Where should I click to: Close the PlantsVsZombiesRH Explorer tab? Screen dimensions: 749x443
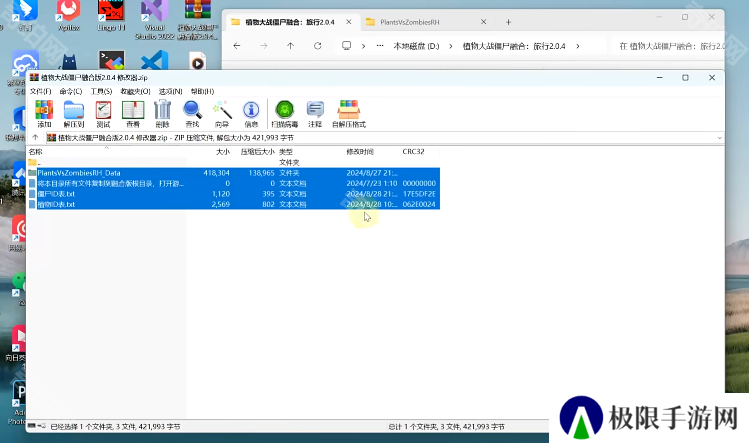[483, 22]
